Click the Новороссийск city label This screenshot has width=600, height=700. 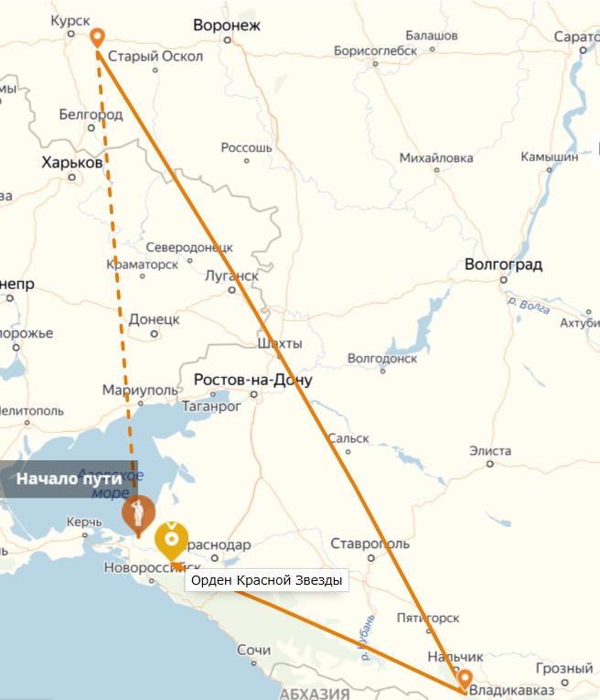tap(152, 567)
